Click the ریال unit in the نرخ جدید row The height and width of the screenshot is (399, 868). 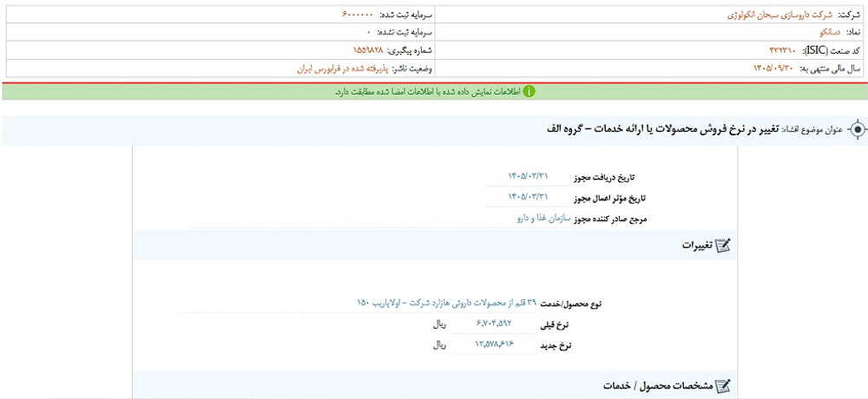pos(439,345)
